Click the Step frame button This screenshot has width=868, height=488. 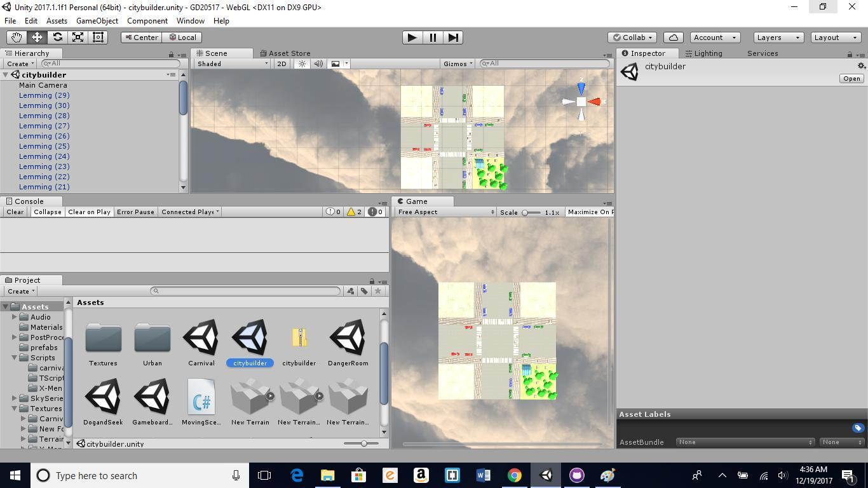453,37
